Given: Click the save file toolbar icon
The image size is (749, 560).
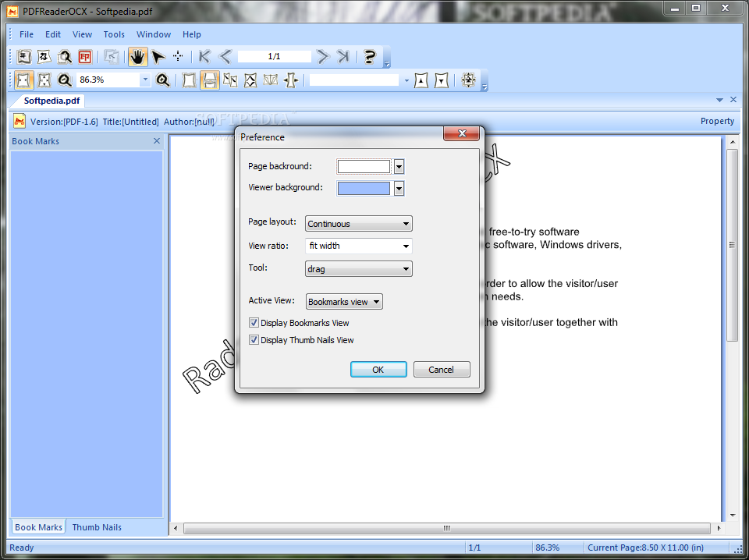Looking at the screenshot, I should (44, 57).
